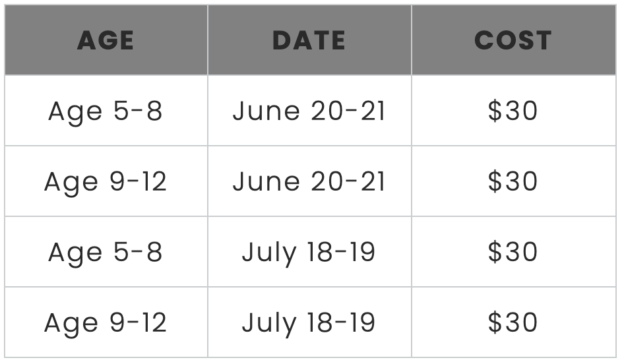Screen dimensions: 624x364
Task: Select the Age 5-8 cell in the July row
Action: click(x=106, y=252)
